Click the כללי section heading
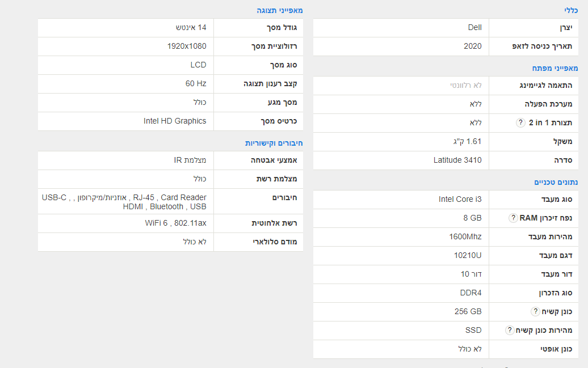 click(571, 10)
